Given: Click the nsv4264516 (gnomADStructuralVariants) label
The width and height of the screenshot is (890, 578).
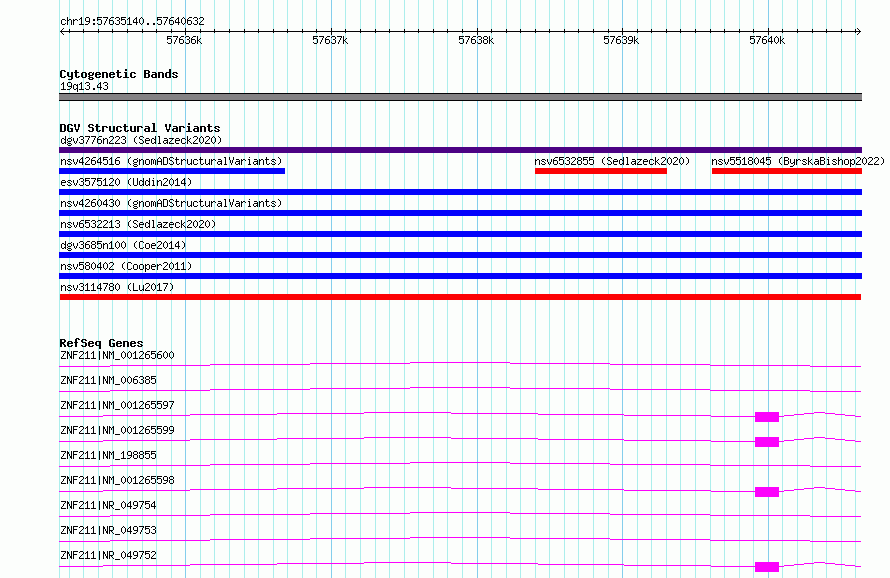Looking at the screenshot, I should pyautogui.click(x=171, y=161).
